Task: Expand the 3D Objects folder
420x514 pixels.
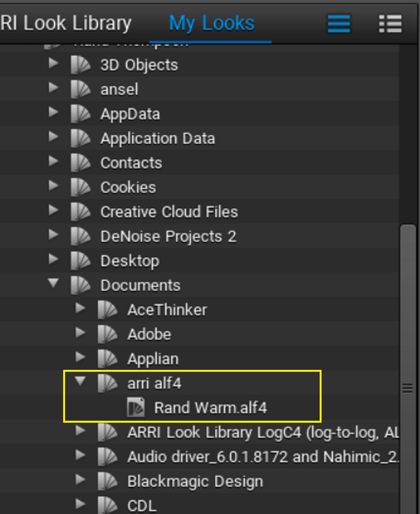Action: [x=53, y=63]
